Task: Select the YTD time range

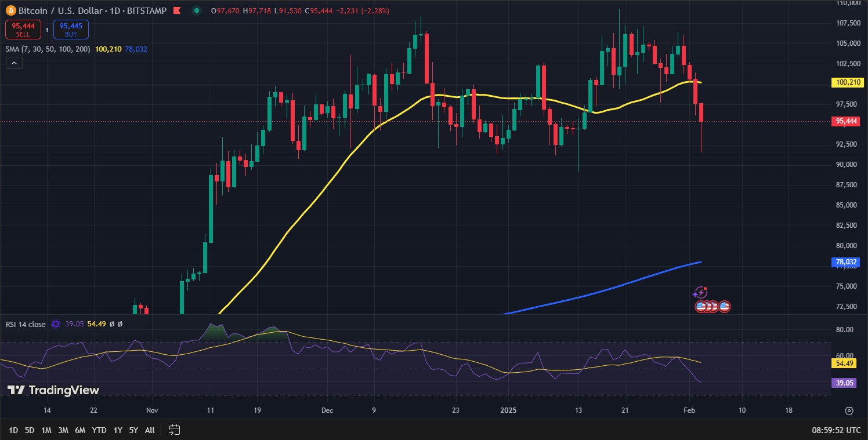Action: tap(99, 430)
